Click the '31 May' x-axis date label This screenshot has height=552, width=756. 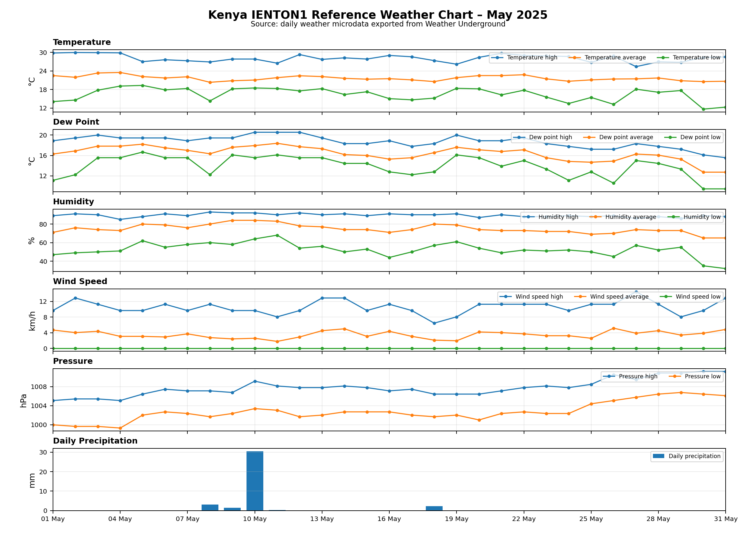(x=726, y=520)
